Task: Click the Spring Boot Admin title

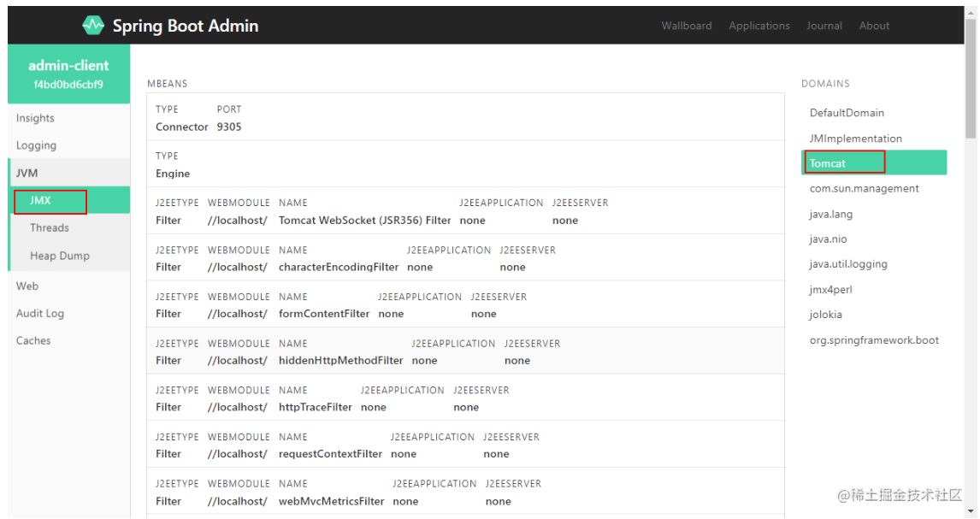Action: (185, 26)
